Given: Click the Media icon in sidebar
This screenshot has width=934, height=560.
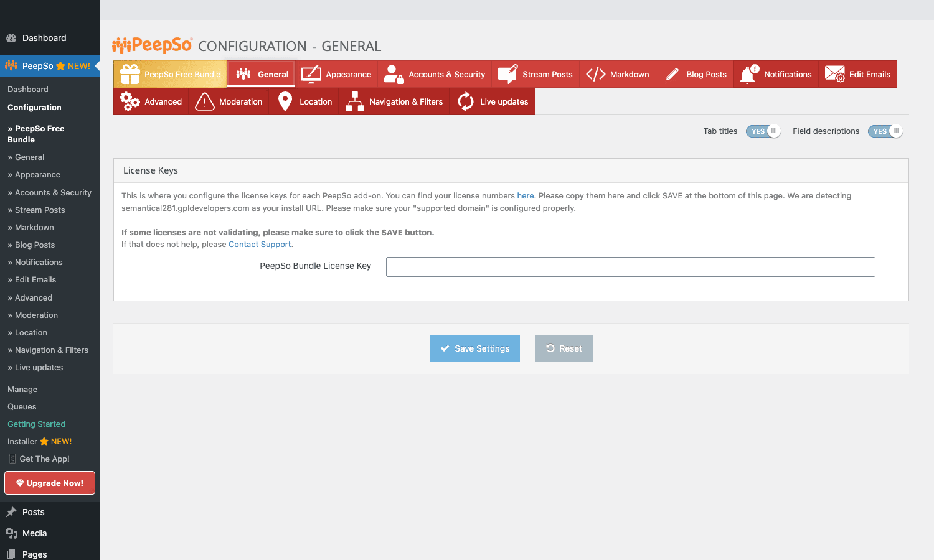Looking at the screenshot, I should click(x=11, y=533).
